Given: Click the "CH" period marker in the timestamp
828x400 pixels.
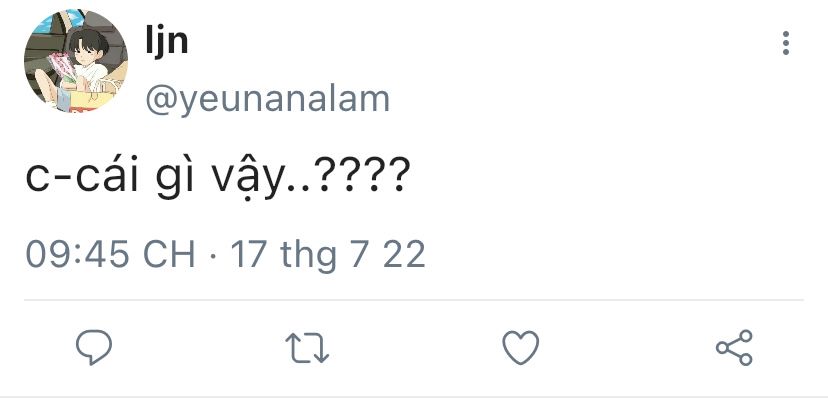Looking at the screenshot, I should (x=169, y=254).
